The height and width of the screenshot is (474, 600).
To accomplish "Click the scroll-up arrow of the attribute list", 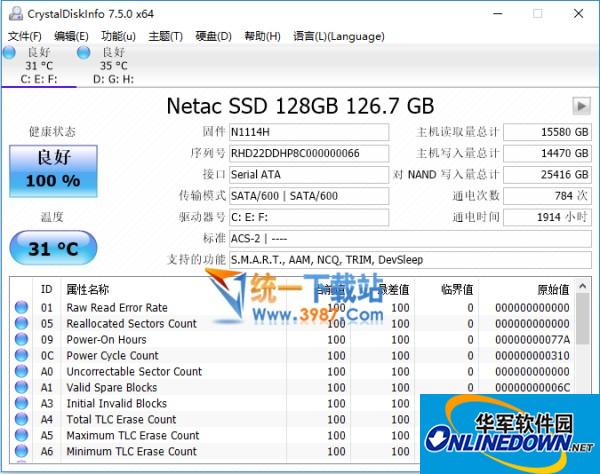I will click(582, 286).
